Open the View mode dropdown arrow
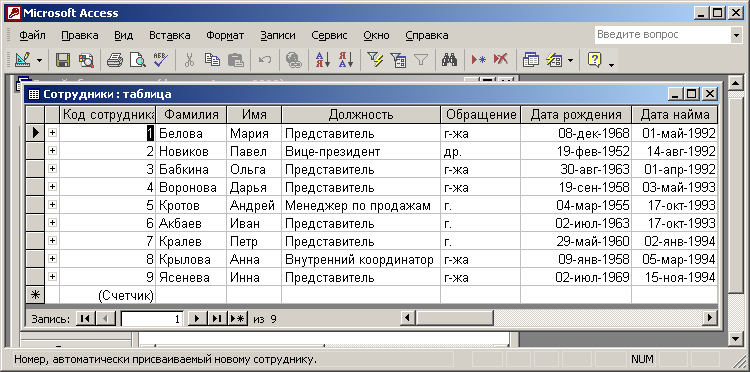 [40, 60]
